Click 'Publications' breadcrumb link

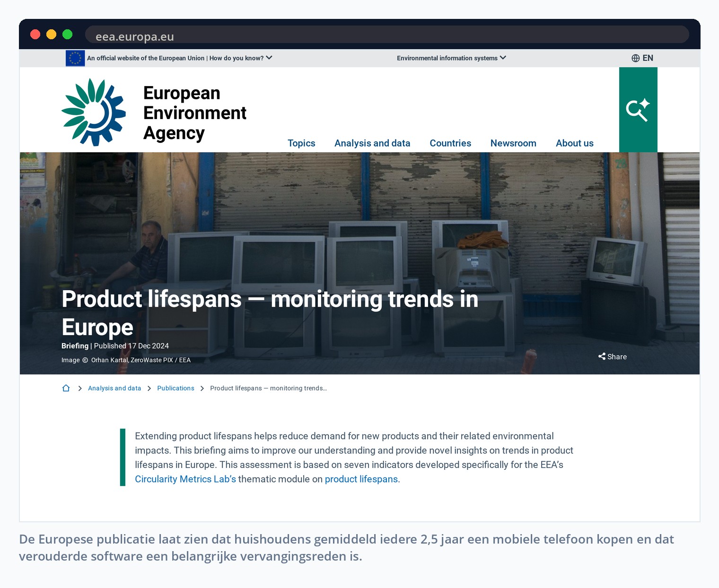(175, 388)
